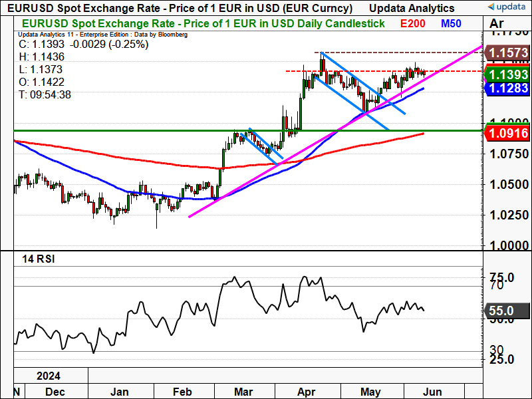532x399 pixels.
Task: Click the E200 moving average legend label
Action: (412, 23)
